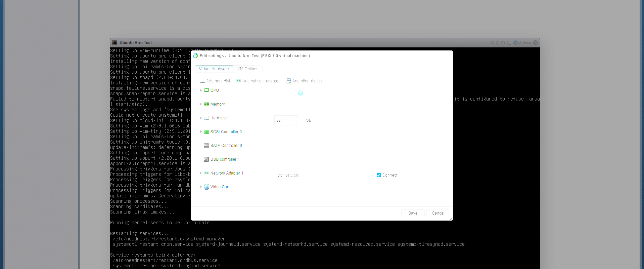Expand the CPU settings row

click(201, 90)
